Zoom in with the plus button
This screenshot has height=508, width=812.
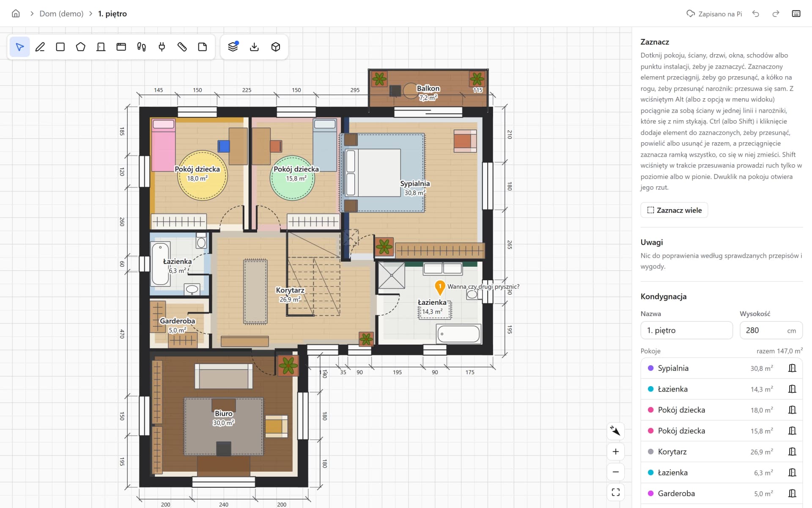[x=615, y=451]
